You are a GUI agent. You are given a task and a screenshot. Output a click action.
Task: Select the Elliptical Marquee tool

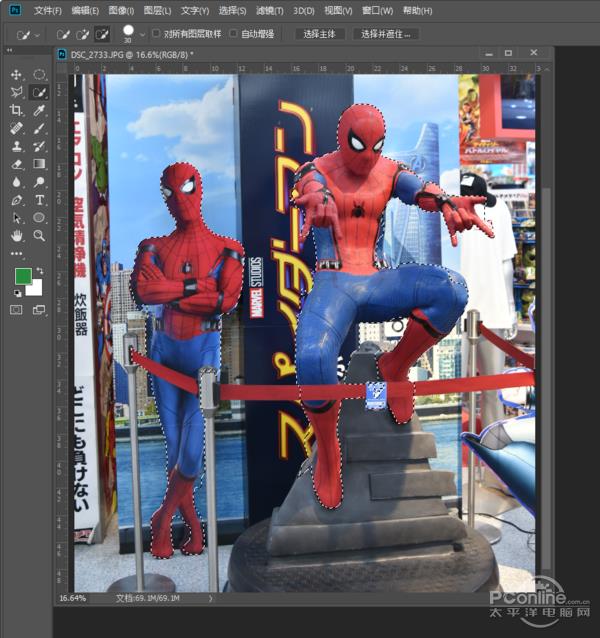point(39,74)
